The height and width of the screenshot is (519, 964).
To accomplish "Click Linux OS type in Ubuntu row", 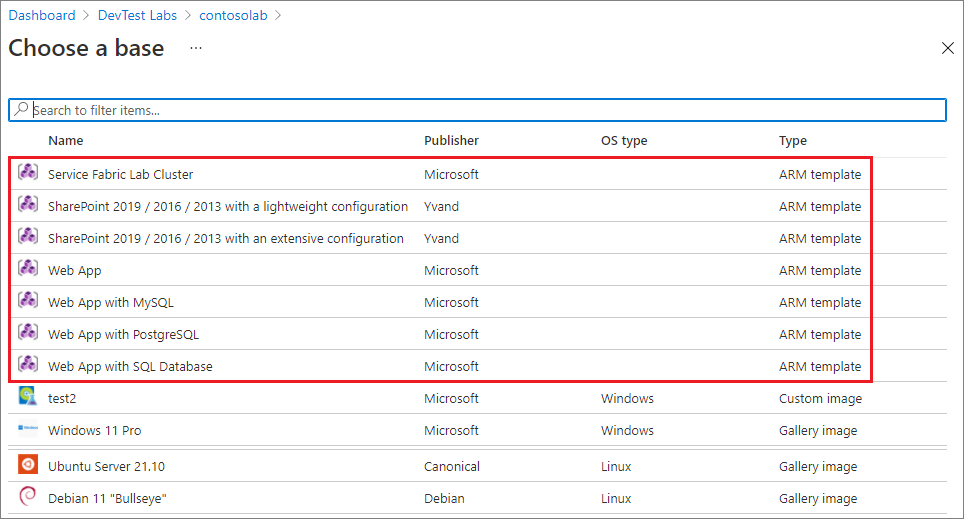I will coord(616,467).
